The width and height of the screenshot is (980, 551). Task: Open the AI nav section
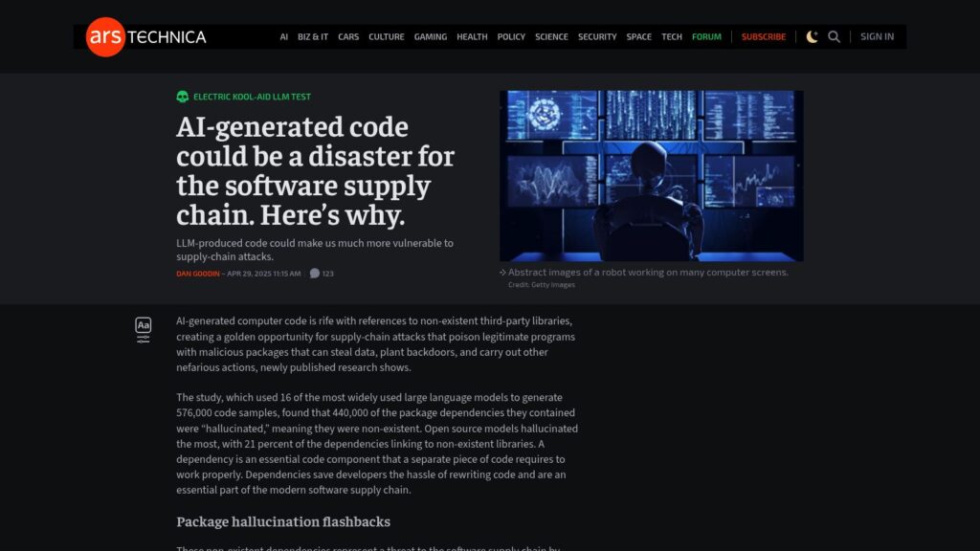click(283, 37)
